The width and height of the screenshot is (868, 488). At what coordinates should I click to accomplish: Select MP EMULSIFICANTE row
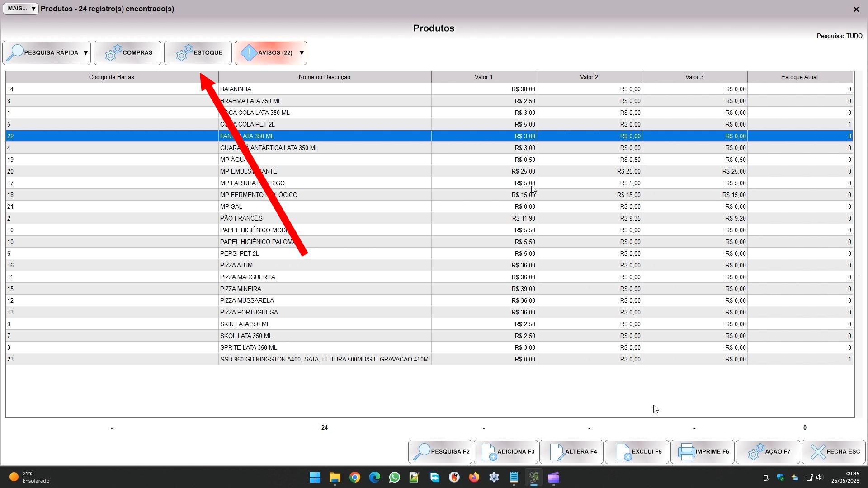429,171
